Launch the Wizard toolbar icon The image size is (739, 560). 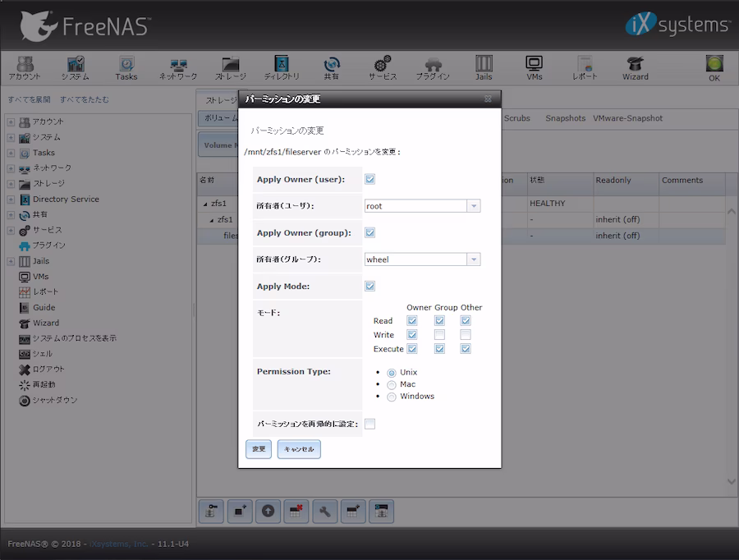click(x=636, y=68)
